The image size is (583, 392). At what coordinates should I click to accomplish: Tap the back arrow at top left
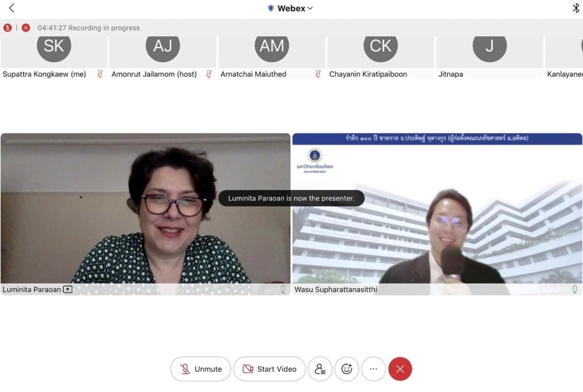pos(12,8)
